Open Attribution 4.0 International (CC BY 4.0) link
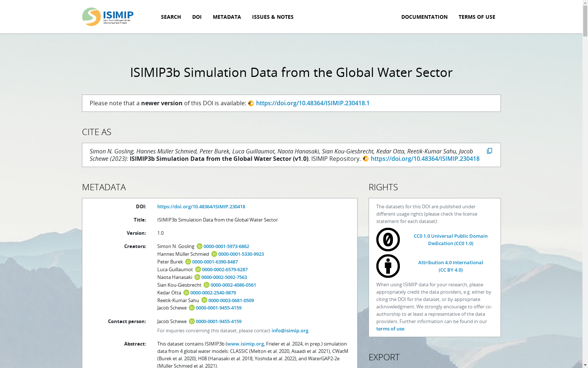The width and height of the screenshot is (588, 368). click(451, 266)
